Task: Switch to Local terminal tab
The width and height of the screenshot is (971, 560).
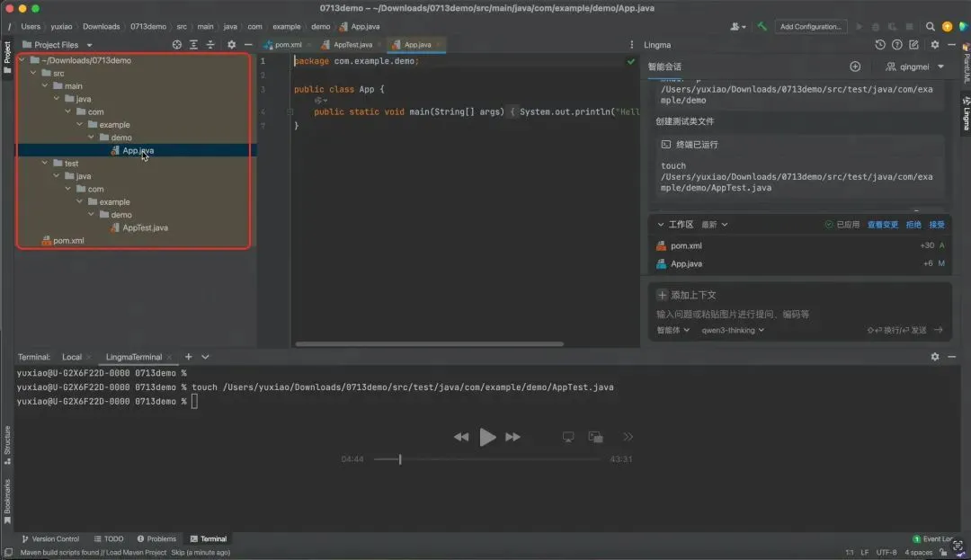Action: pyautogui.click(x=72, y=357)
